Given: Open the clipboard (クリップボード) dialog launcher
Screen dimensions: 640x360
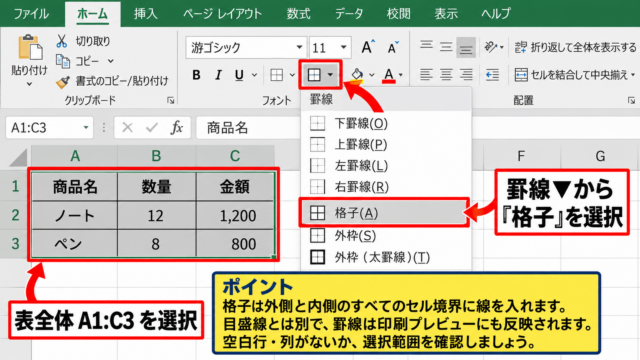Looking at the screenshot, I should coord(171,100).
